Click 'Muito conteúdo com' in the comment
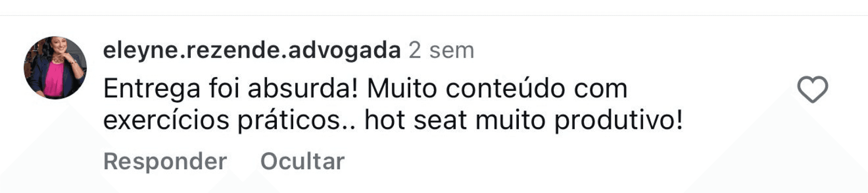Screen dimensions: 868x193 [497, 89]
